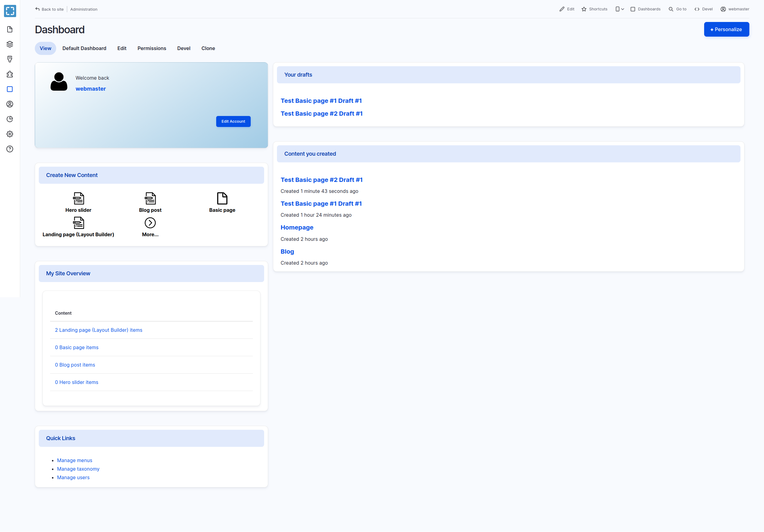Click the Hero slider content icon

click(78, 199)
